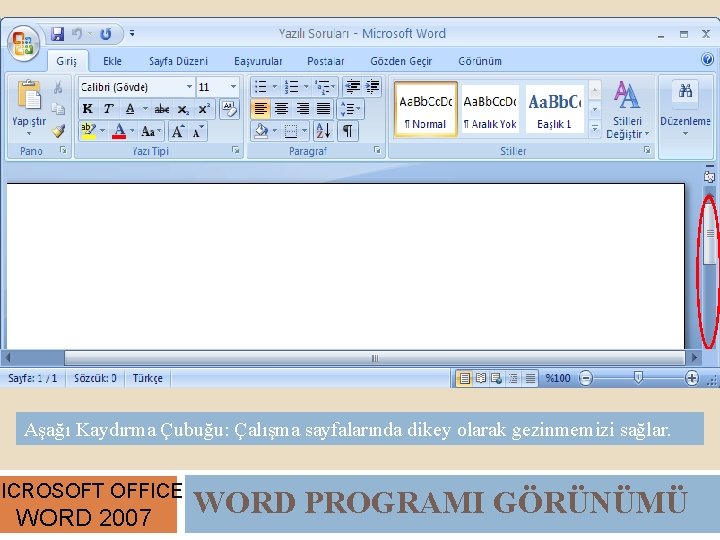The width and height of the screenshot is (720, 540).
Task: Apply red font color
Action: coord(119,131)
